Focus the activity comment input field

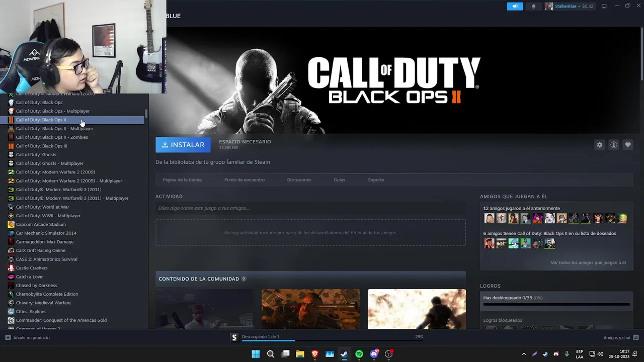310,208
